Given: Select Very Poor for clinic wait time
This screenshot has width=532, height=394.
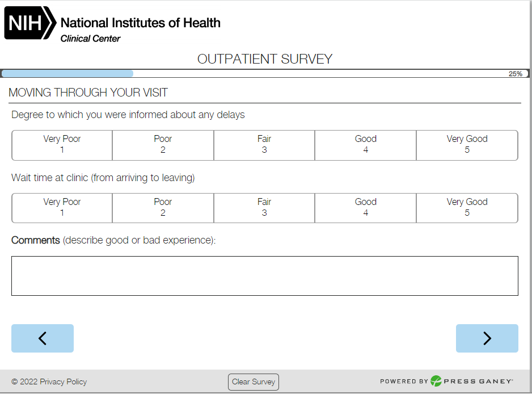Looking at the screenshot, I should point(62,208).
